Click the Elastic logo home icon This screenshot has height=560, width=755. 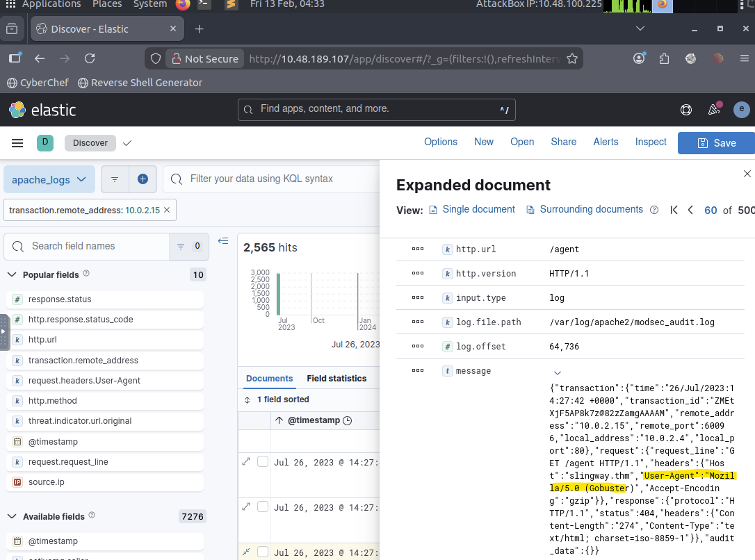pos(17,110)
